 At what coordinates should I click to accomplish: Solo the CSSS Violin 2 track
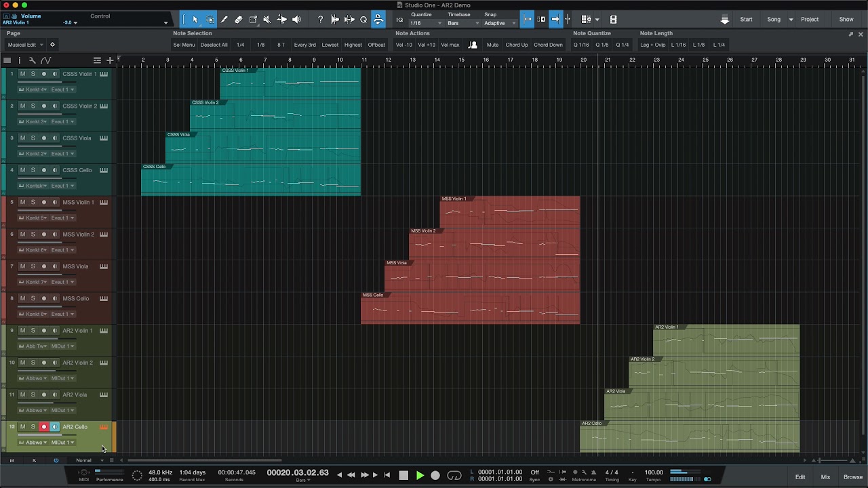pos(33,106)
